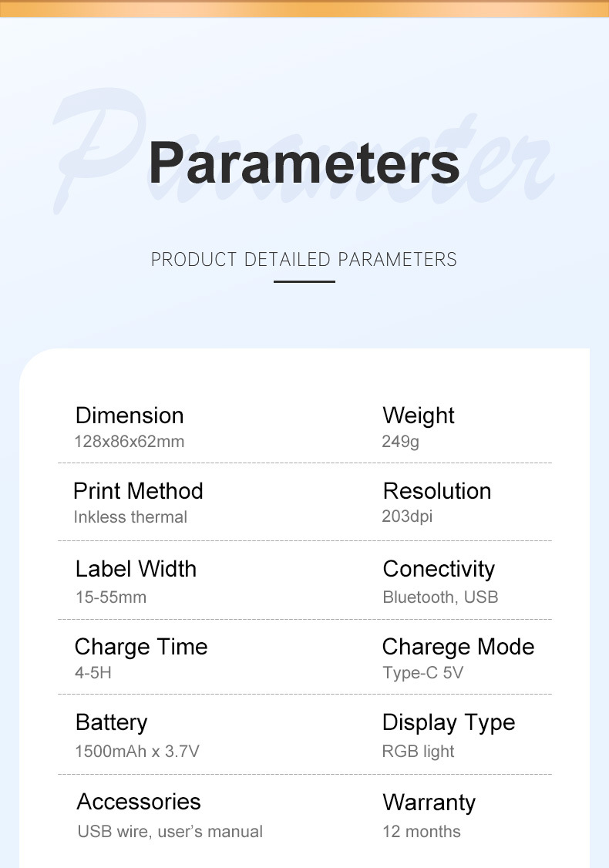Screen dimensions: 609x868
Task: Select the Accessories label
Action: pyautogui.click(x=139, y=802)
